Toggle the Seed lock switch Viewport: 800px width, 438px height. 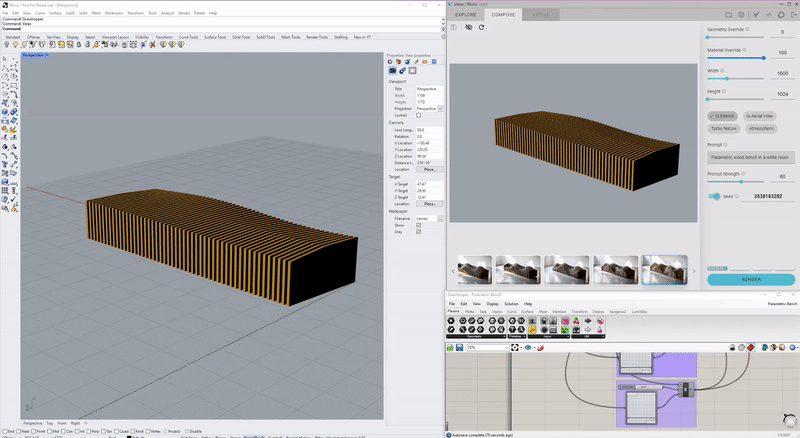715,196
